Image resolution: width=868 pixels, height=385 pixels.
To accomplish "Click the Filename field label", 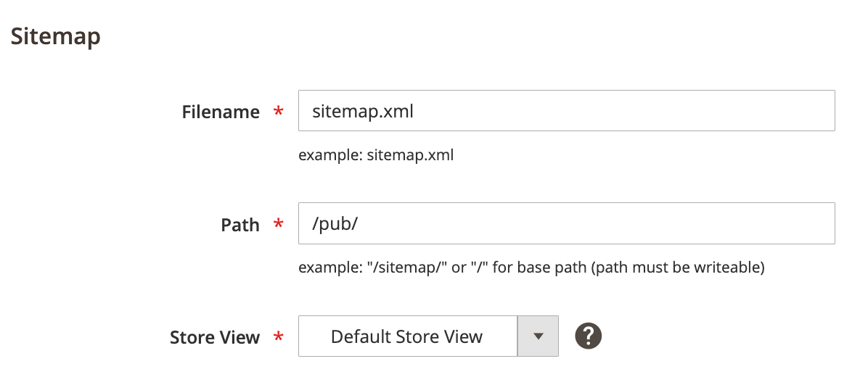I will tap(221, 112).
